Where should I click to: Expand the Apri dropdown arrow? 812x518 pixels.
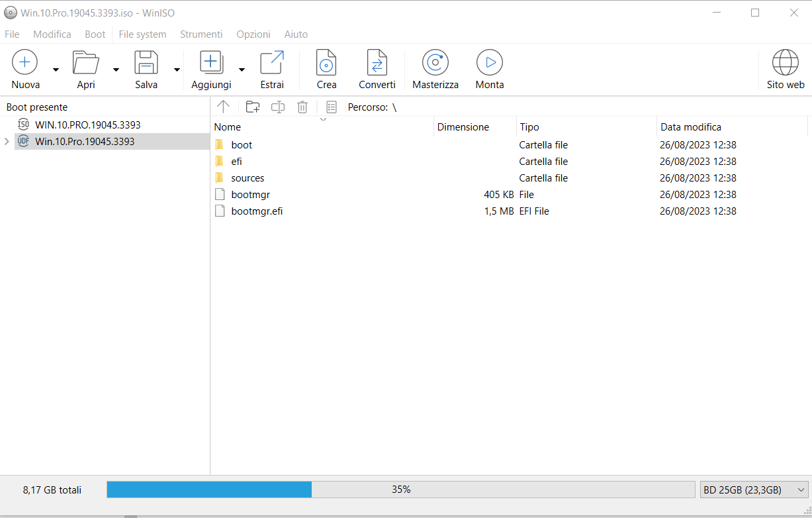116,70
